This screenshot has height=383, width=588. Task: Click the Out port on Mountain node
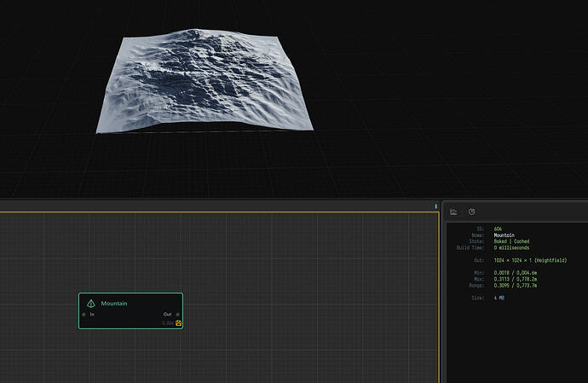[177, 314]
